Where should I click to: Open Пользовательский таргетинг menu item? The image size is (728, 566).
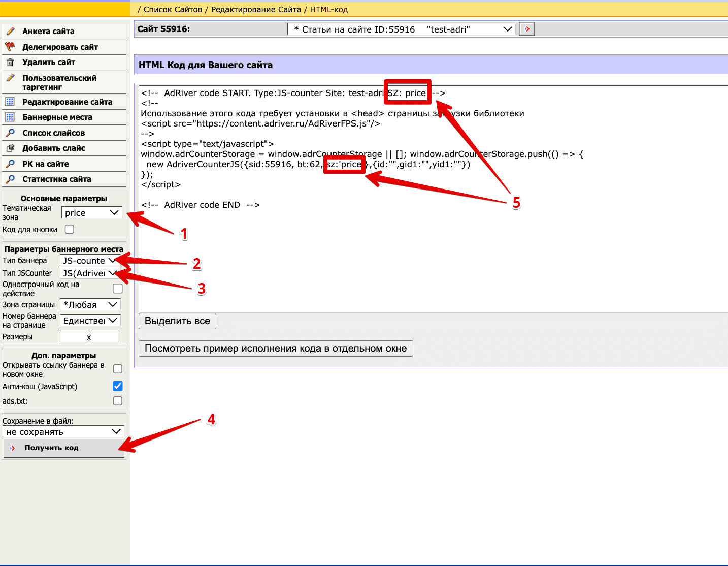[64, 82]
